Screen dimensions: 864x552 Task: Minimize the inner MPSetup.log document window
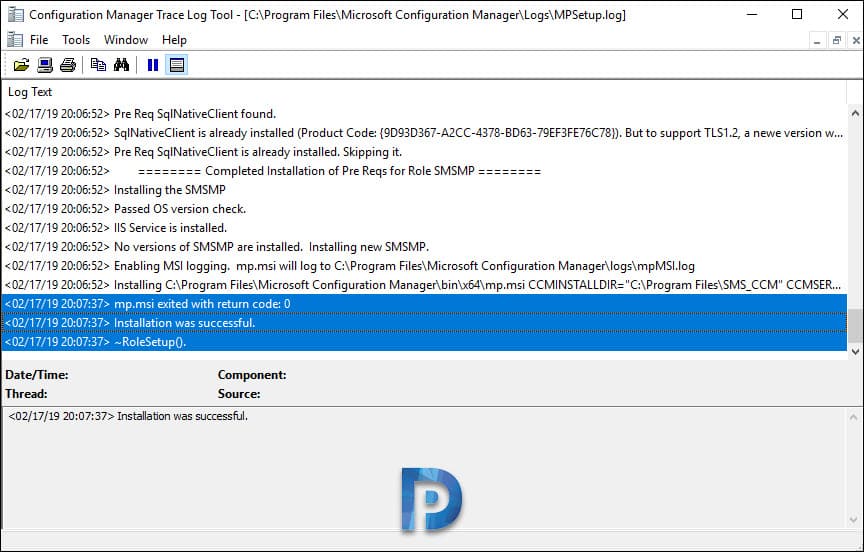click(x=817, y=41)
